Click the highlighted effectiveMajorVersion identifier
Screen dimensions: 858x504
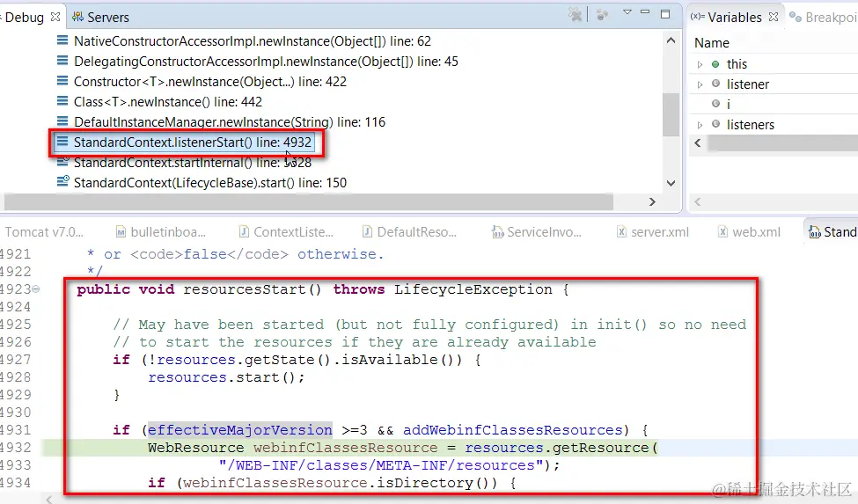239,430
